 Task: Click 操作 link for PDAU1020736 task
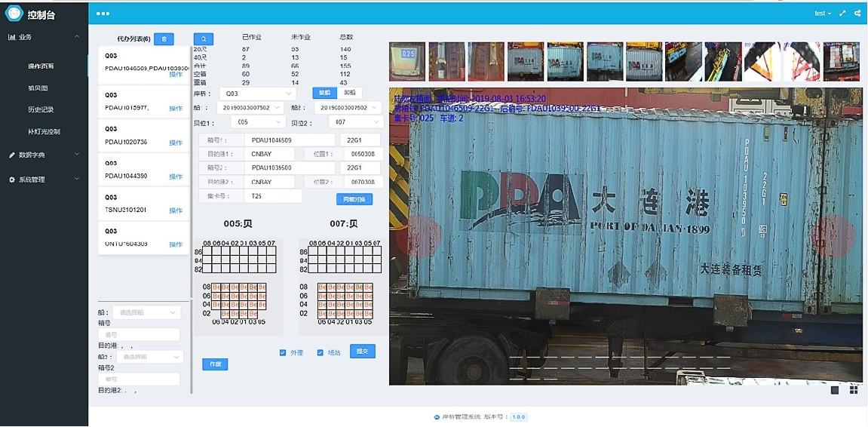[176, 143]
